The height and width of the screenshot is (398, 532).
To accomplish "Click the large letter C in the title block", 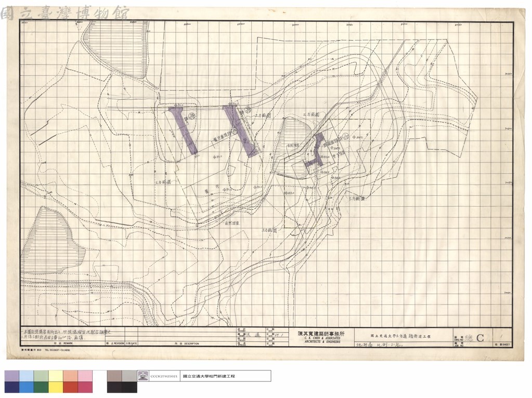I will coord(480,338).
